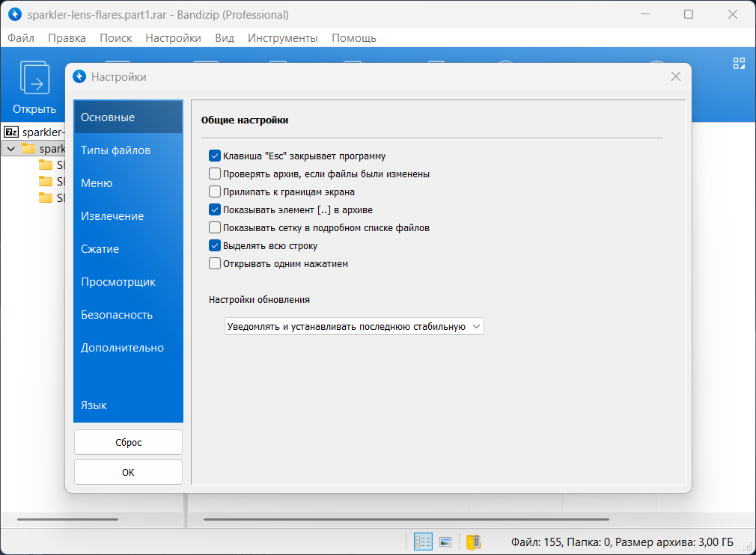756x555 pixels.
Task: Open the update settings dropdown
Action: coord(354,326)
